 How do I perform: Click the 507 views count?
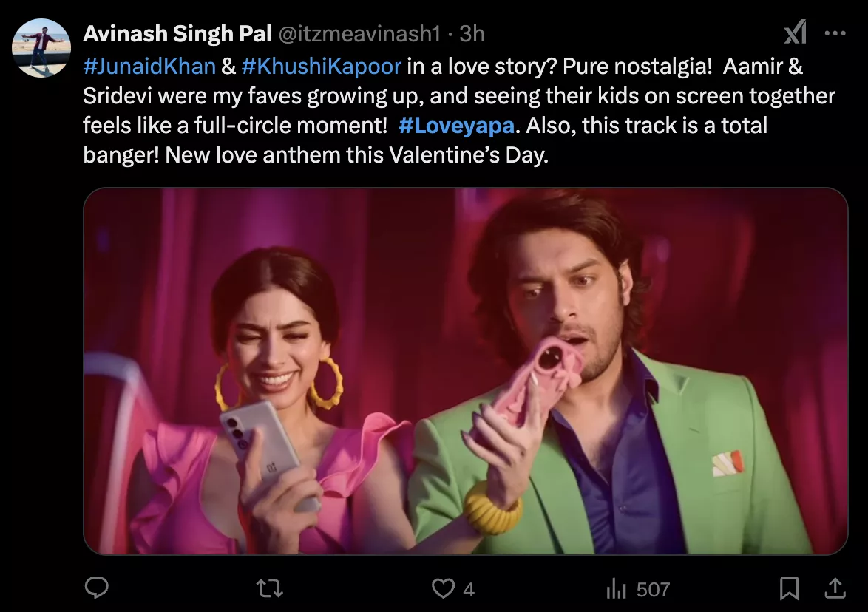(653, 589)
